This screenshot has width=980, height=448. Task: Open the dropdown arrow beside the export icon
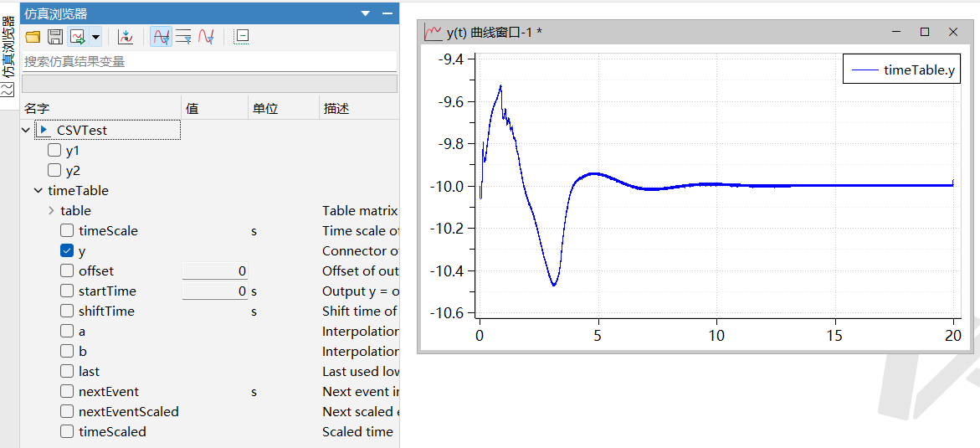95,37
